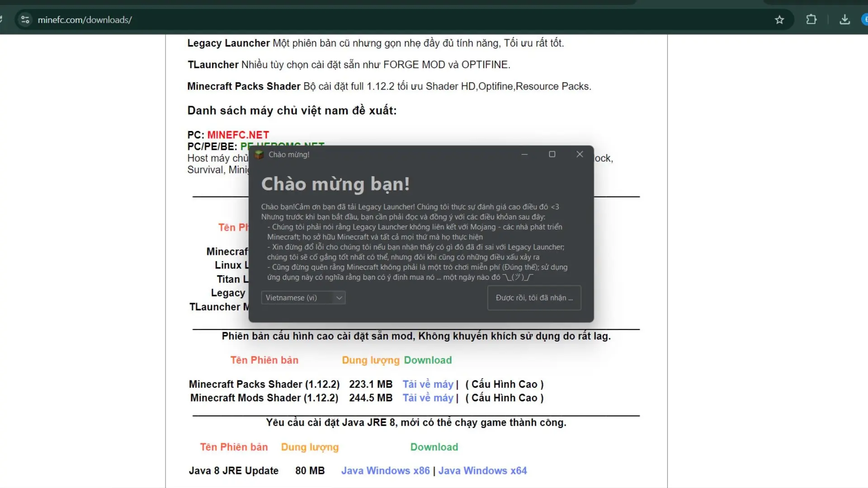Download Minecraft Packs Shader via Tải về máy
Image resolution: width=868 pixels, height=488 pixels.
[428, 385]
